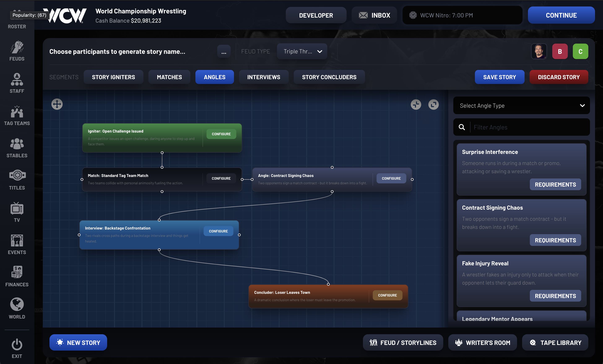Click the left connector of Tag Team Match node
Viewport: 603px width, 364px height.
pos(82,179)
